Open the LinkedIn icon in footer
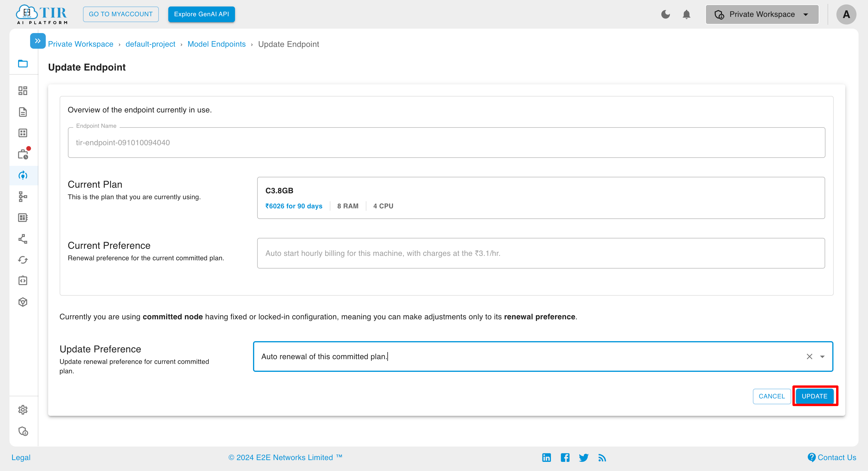868x471 pixels. pos(546,457)
